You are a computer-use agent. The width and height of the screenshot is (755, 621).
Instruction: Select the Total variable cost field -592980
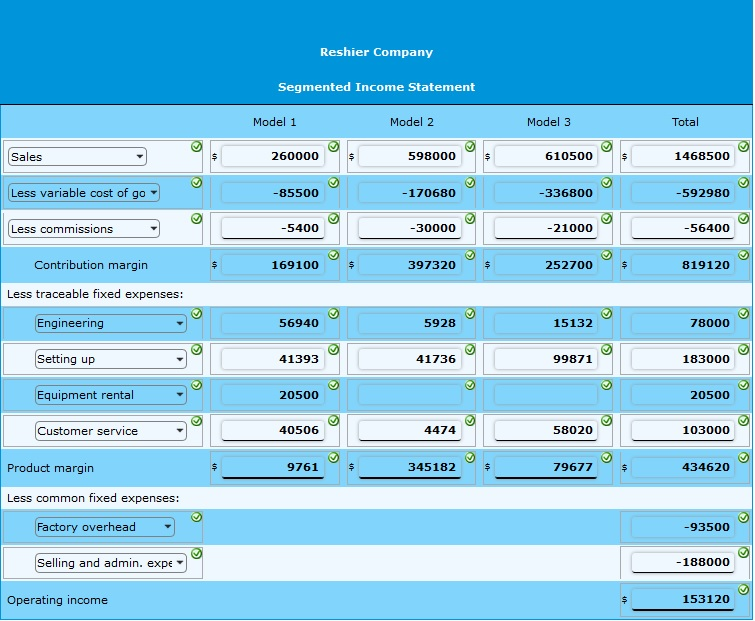click(x=683, y=193)
